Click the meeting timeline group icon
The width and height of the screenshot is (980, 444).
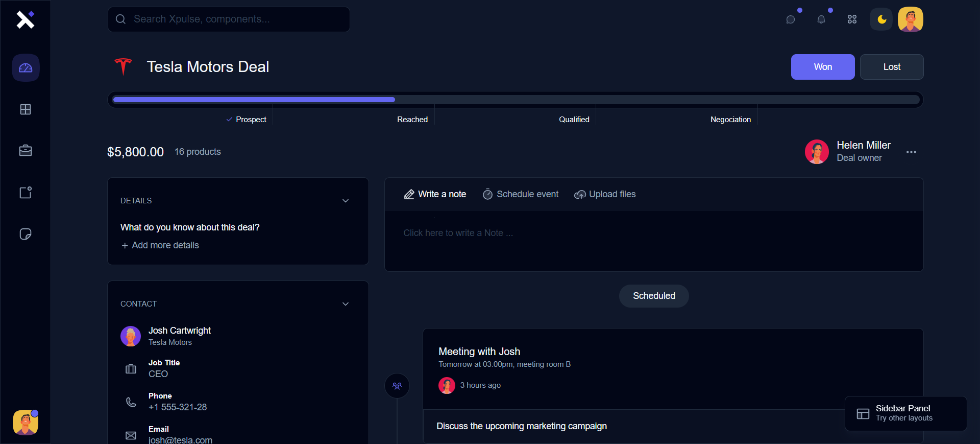[397, 386]
